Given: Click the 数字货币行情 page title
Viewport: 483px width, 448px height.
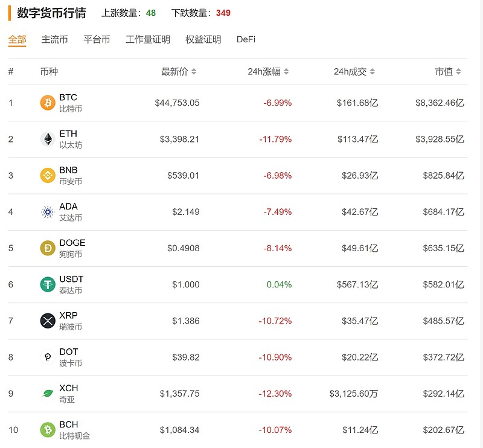Looking at the screenshot, I should pyautogui.click(x=51, y=13).
